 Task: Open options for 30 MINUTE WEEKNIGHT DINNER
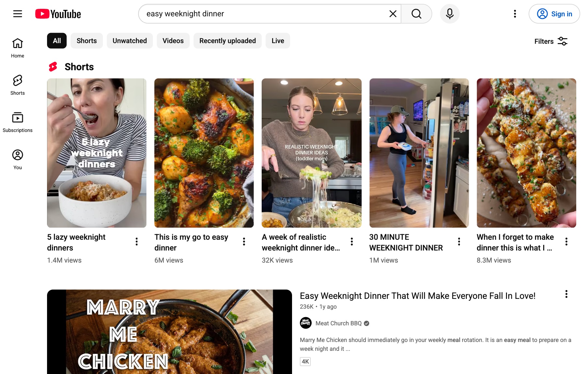tap(459, 242)
